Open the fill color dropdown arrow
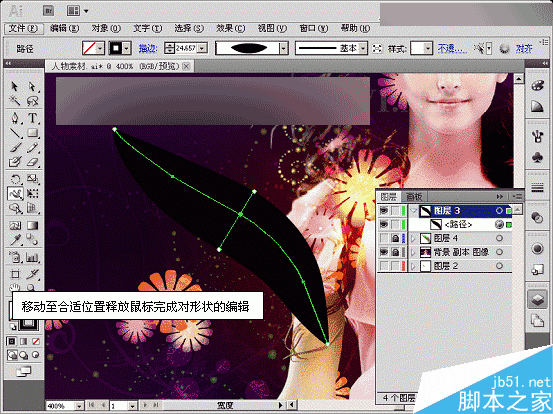 pyautogui.click(x=100, y=48)
